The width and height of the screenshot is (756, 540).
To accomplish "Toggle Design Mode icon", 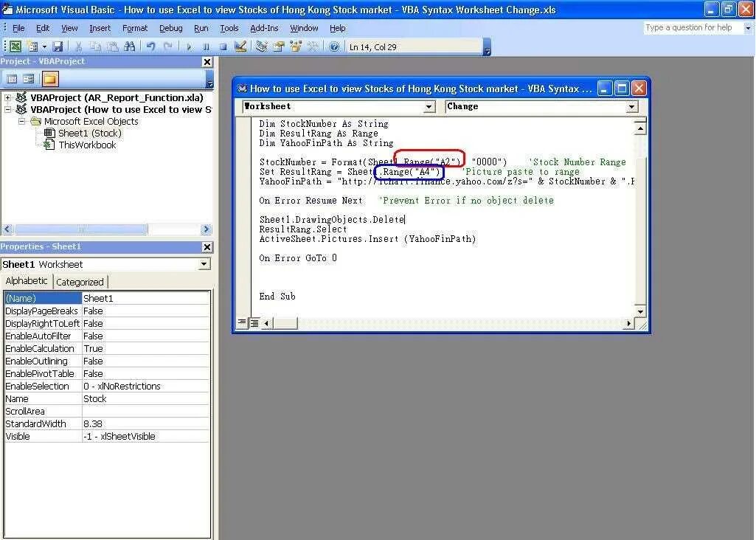I will pos(240,46).
